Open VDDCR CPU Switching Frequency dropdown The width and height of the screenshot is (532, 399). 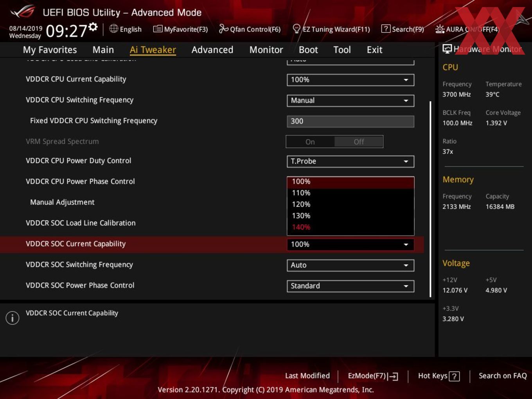pos(350,101)
